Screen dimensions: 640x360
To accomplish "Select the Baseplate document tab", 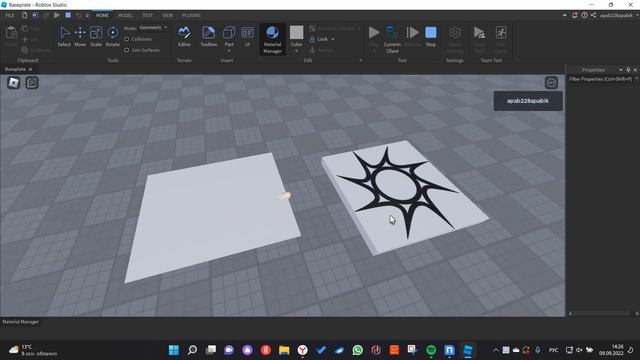I will (x=15, y=69).
